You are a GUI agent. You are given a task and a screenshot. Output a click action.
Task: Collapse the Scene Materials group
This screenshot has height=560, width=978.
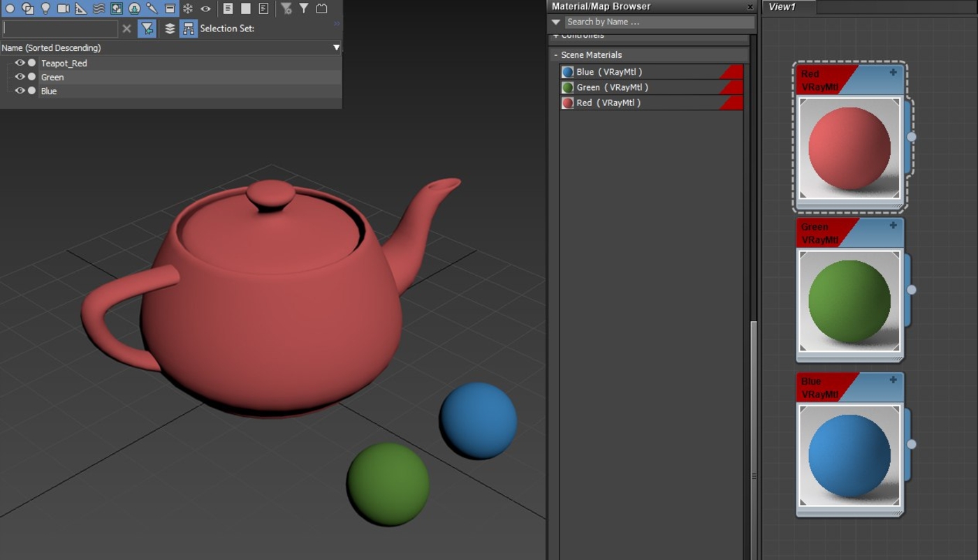click(556, 54)
